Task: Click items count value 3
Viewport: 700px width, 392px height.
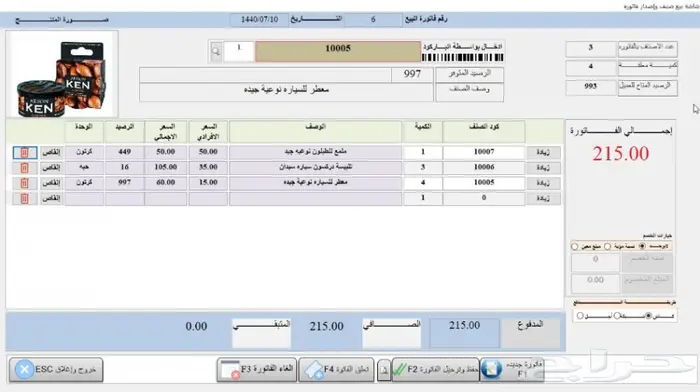Action: coord(591,48)
